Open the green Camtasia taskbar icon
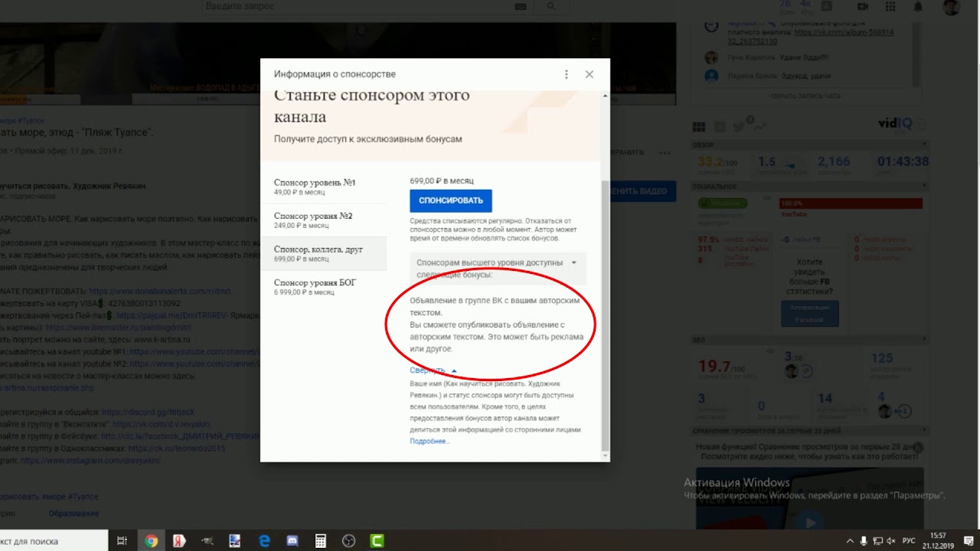The width and height of the screenshot is (980, 551). (x=377, y=541)
